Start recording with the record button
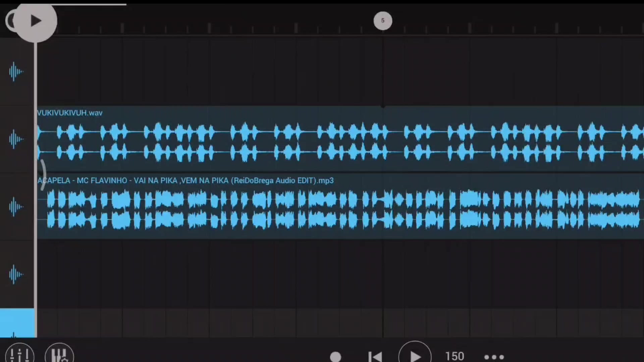The height and width of the screenshot is (362, 644). pyautogui.click(x=335, y=357)
